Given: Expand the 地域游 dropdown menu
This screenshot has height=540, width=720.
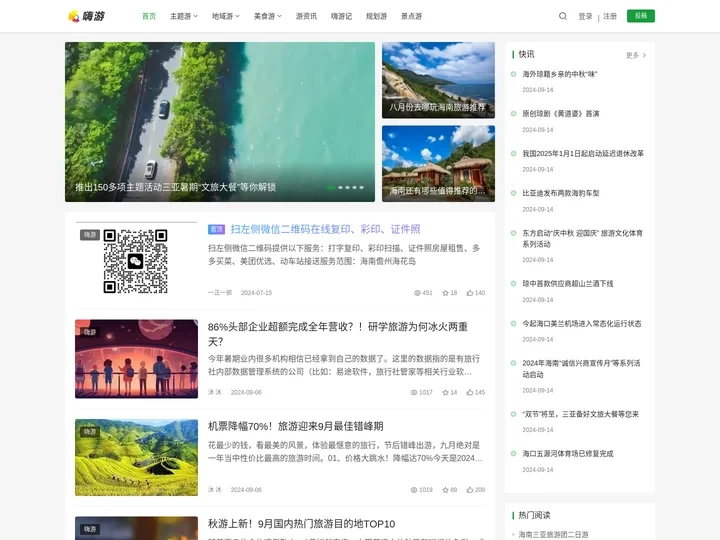Looking at the screenshot, I should pos(225,16).
